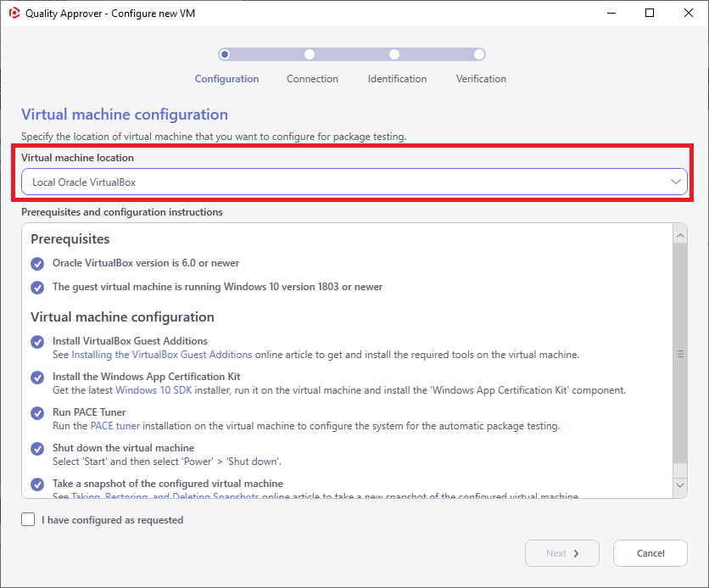The image size is (709, 588).
Task: Click the 'Prerequisites' heading text
Action: pos(70,238)
